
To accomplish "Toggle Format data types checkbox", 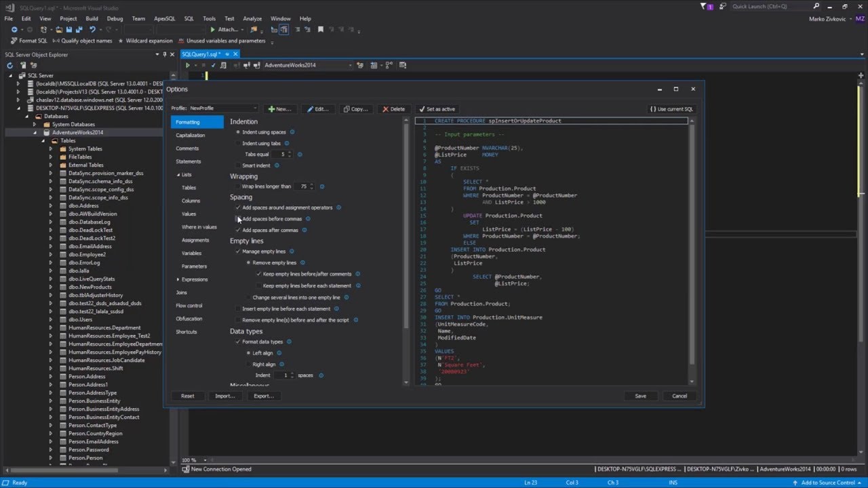I will [238, 342].
